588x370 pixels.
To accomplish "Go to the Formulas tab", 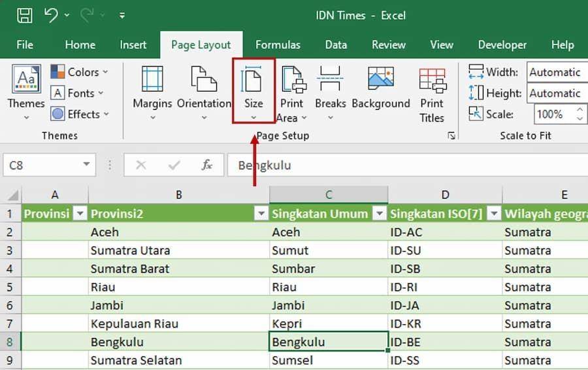I will [x=278, y=45].
